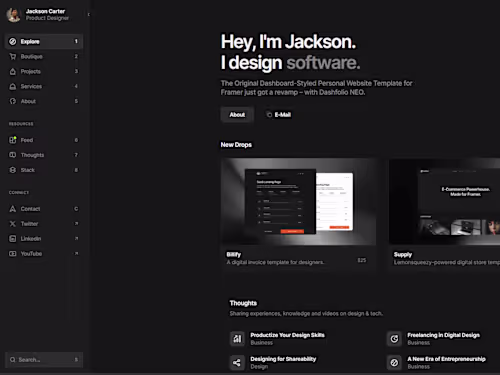The height and width of the screenshot is (375, 500).
Task: Open the Twitter X icon
Action: [x=13, y=224]
